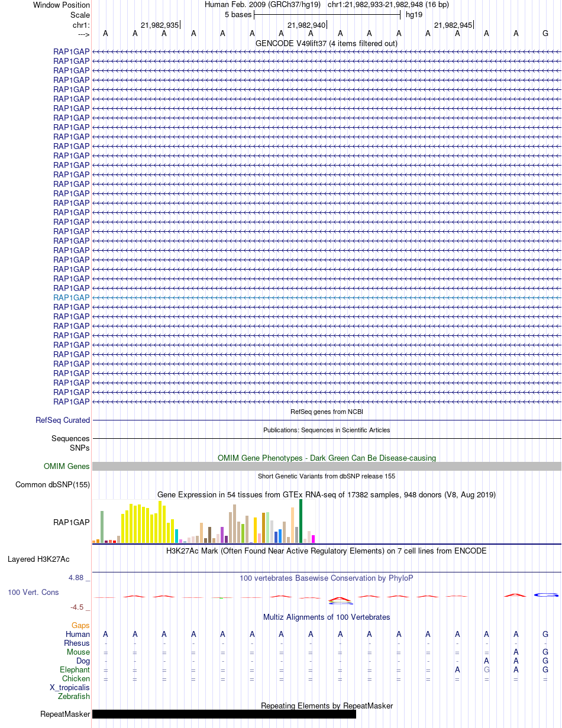Select the SNPs track label
The image size is (562, 728).
[x=80, y=448]
